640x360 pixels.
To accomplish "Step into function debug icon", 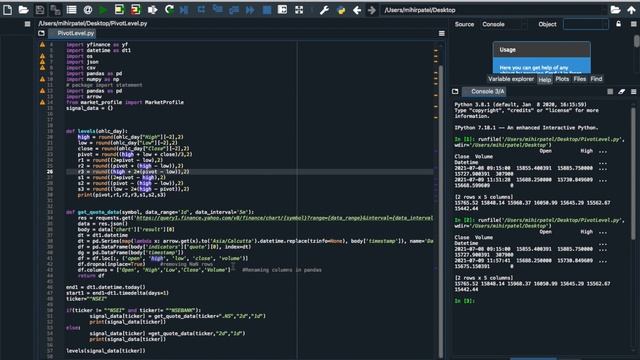I will coord(217,10).
